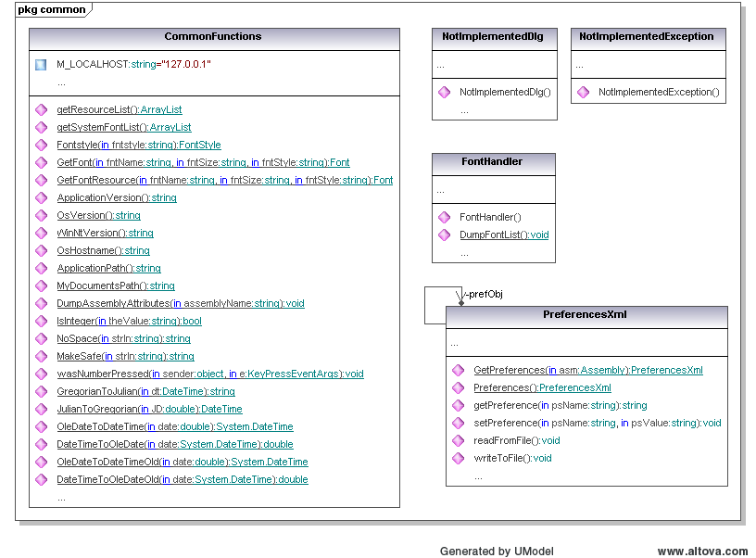This screenshot has width=756, height=558.
Task: Click the method icon beside JulianToGregorian
Action: 42,409
